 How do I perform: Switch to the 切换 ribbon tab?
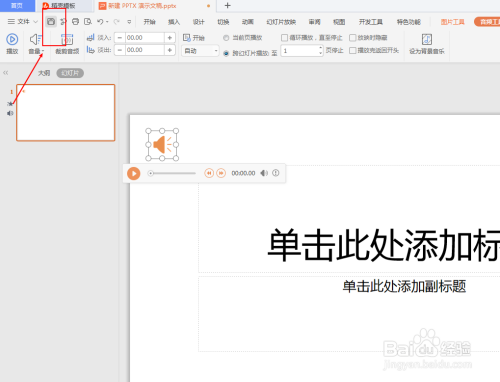(223, 22)
